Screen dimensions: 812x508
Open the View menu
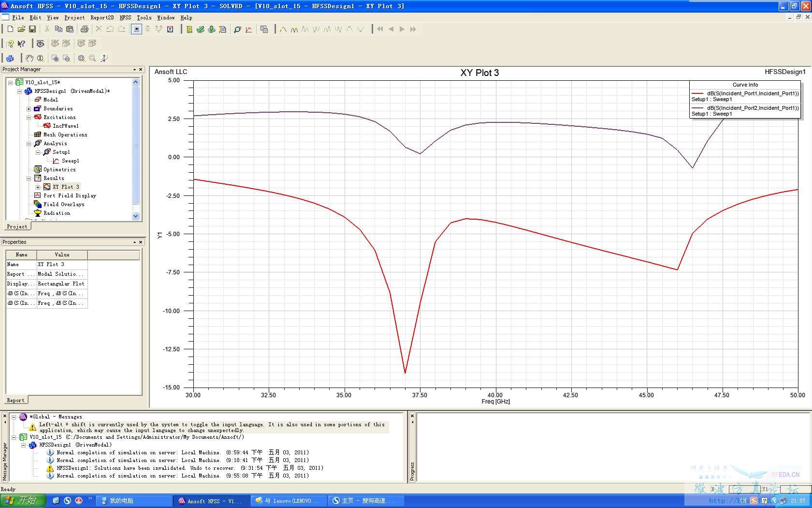pos(53,17)
